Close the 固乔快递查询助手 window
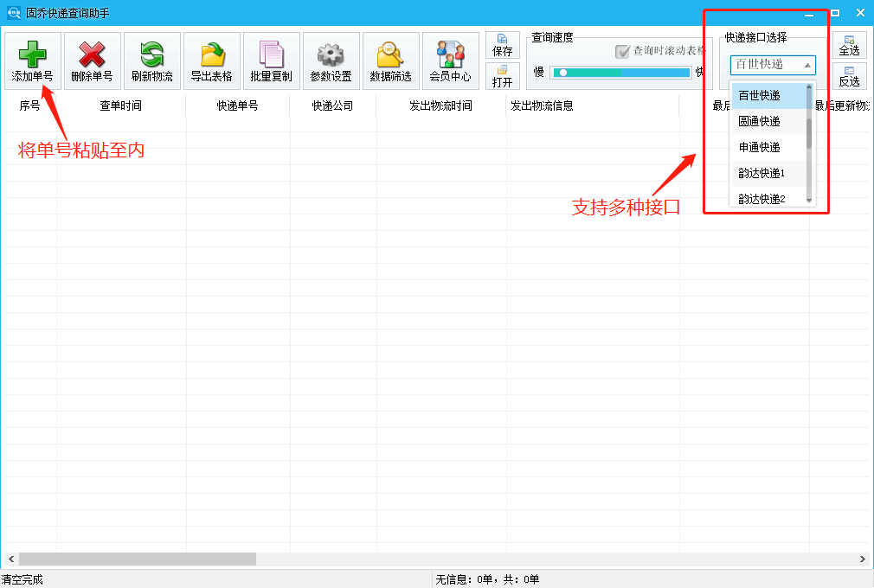 click(860, 13)
